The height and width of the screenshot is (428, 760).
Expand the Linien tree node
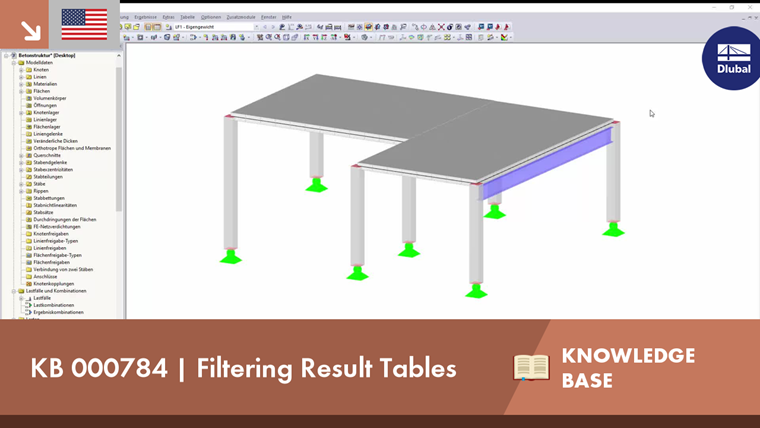tap(21, 77)
